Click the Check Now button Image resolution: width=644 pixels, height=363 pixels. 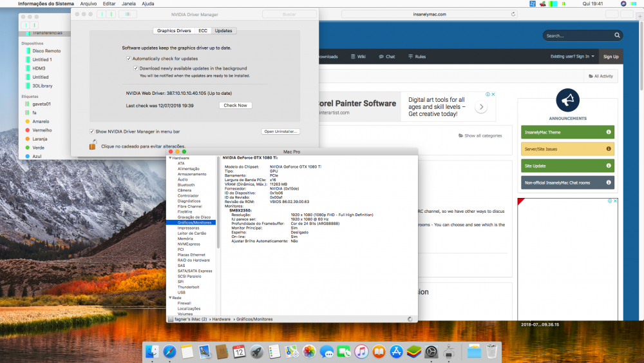click(235, 106)
